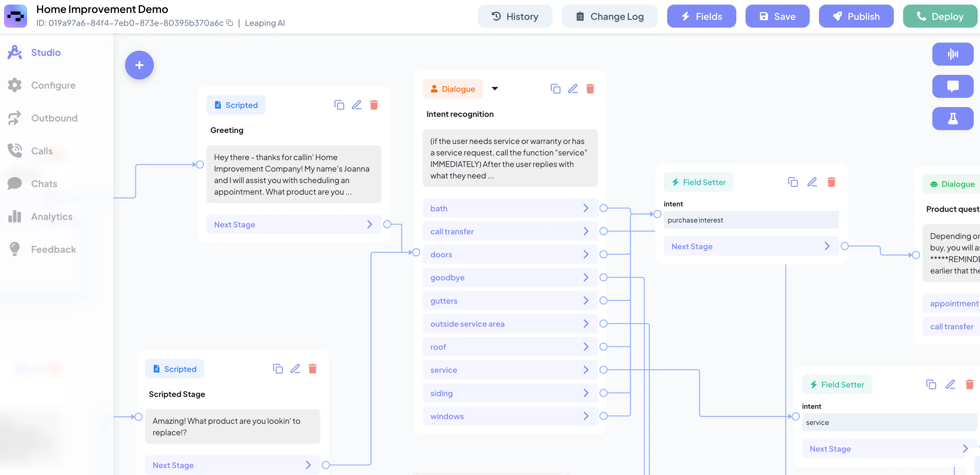Delete the service Field Setter node
Image resolution: width=980 pixels, height=475 pixels.
click(970, 385)
